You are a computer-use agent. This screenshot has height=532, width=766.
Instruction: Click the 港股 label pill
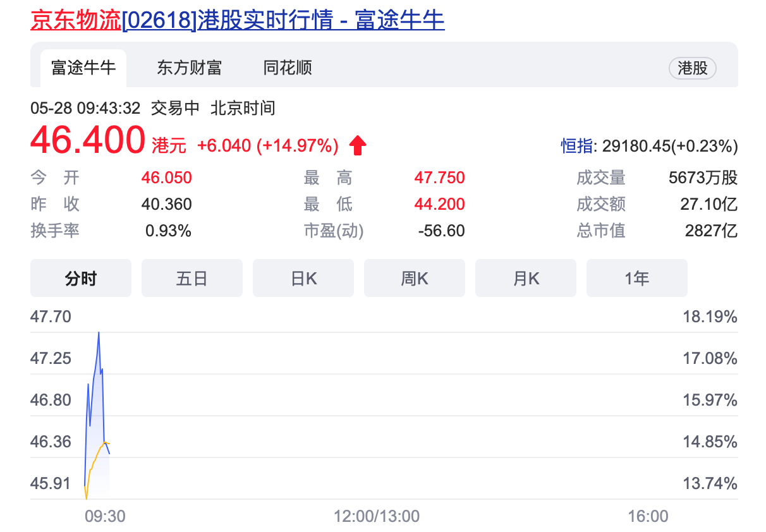tap(692, 68)
